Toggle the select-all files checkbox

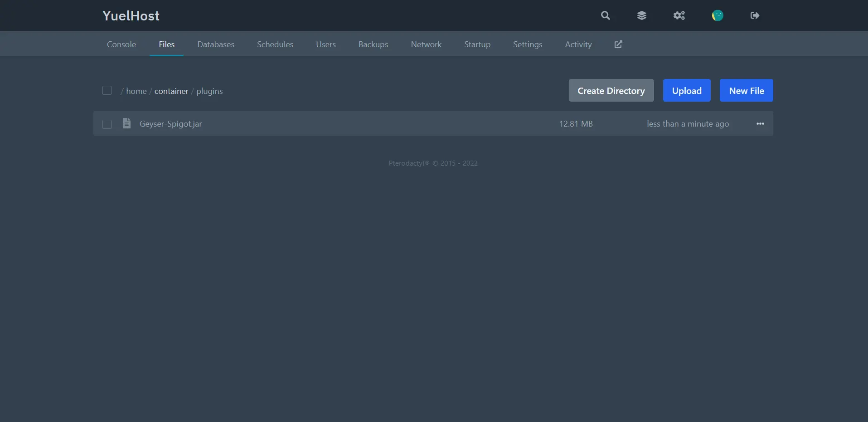(107, 91)
